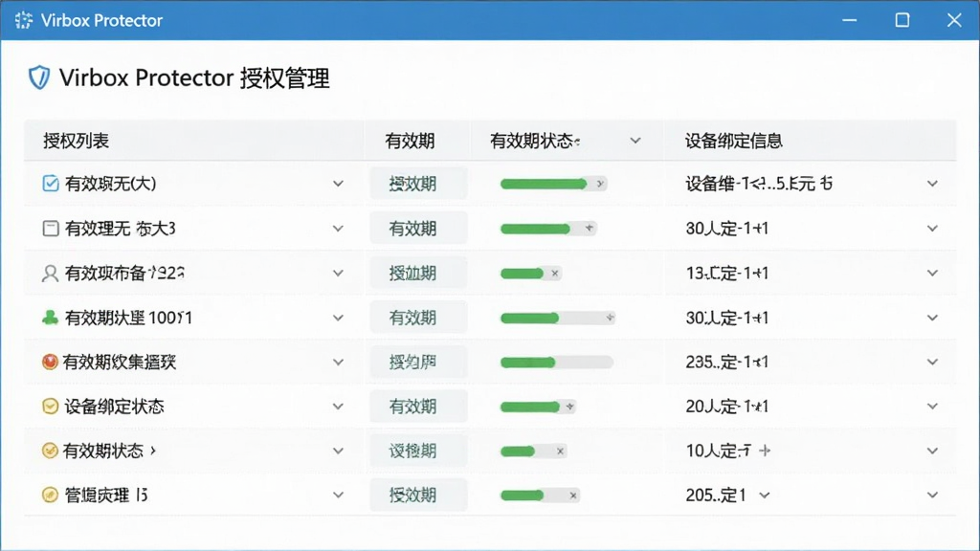The image size is (980, 551).
Task: Click the × icon on the person row's progress bar
Action: [x=554, y=273]
